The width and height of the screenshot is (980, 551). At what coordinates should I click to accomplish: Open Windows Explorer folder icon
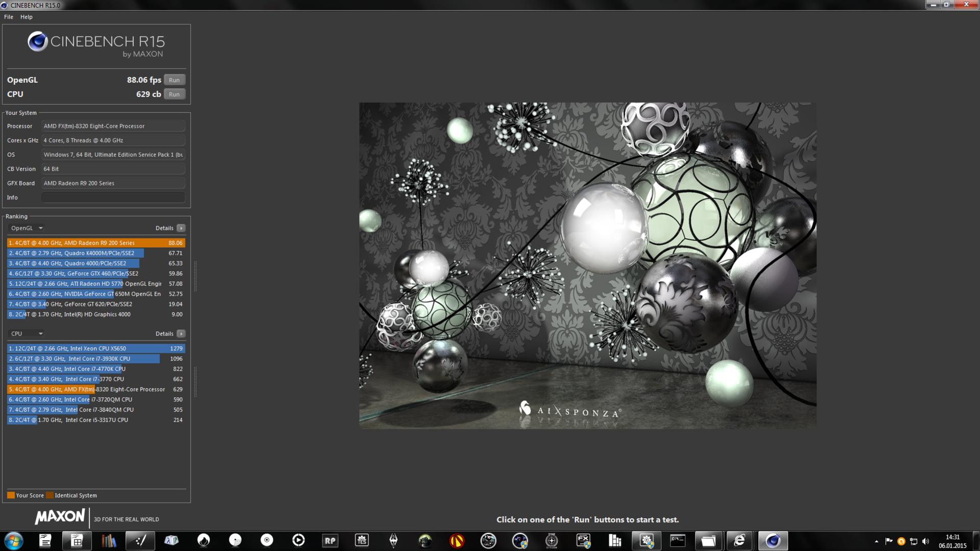click(x=708, y=540)
